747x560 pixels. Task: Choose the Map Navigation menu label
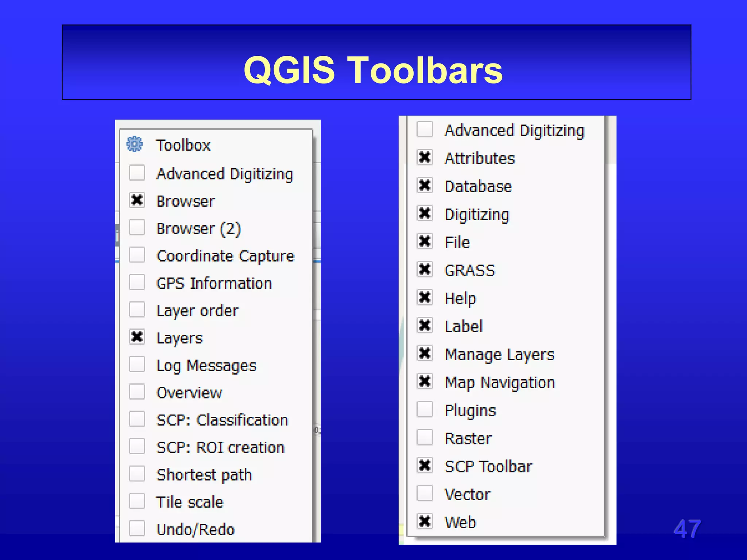[x=500, y=383]
